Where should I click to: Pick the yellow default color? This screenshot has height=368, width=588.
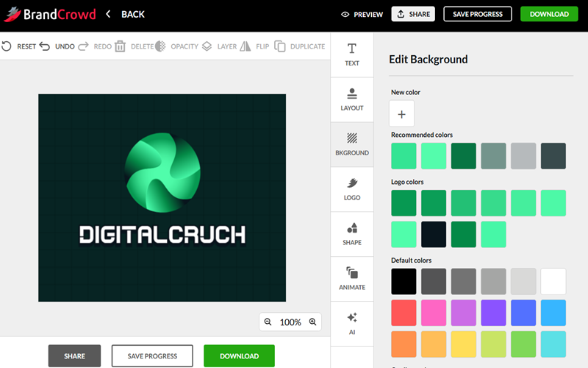pyautogui.click(x=464, y=344)
